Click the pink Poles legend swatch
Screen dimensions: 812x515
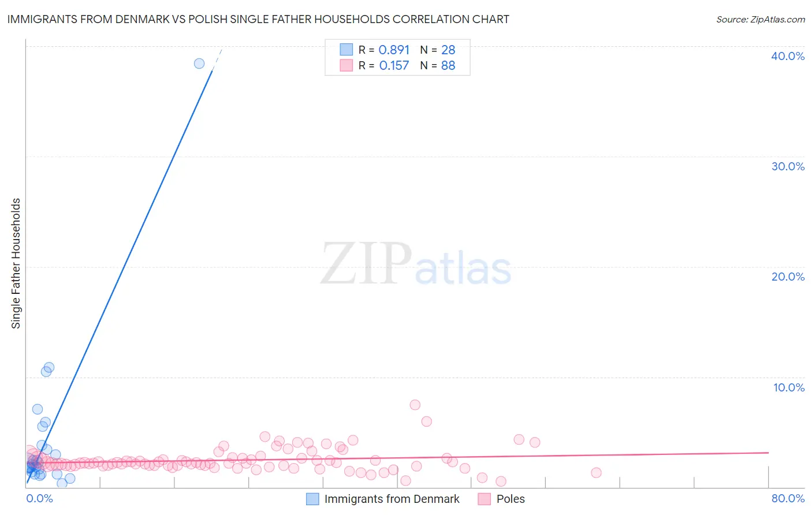[485, 499]
